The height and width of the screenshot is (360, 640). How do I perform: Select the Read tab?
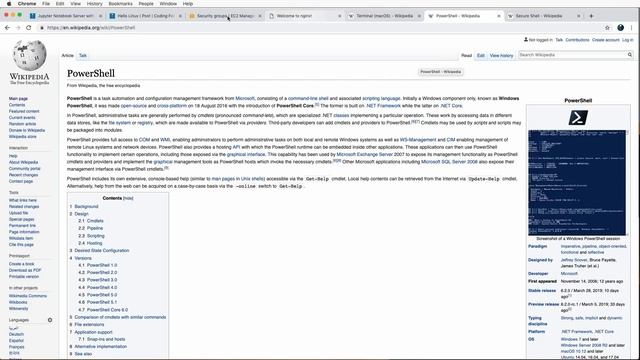[x=467, y=56]
